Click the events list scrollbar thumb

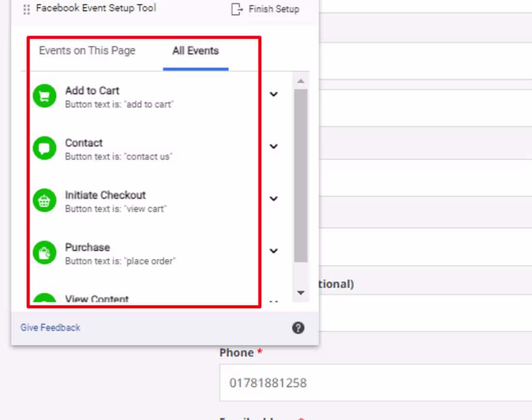coord(301,174)
